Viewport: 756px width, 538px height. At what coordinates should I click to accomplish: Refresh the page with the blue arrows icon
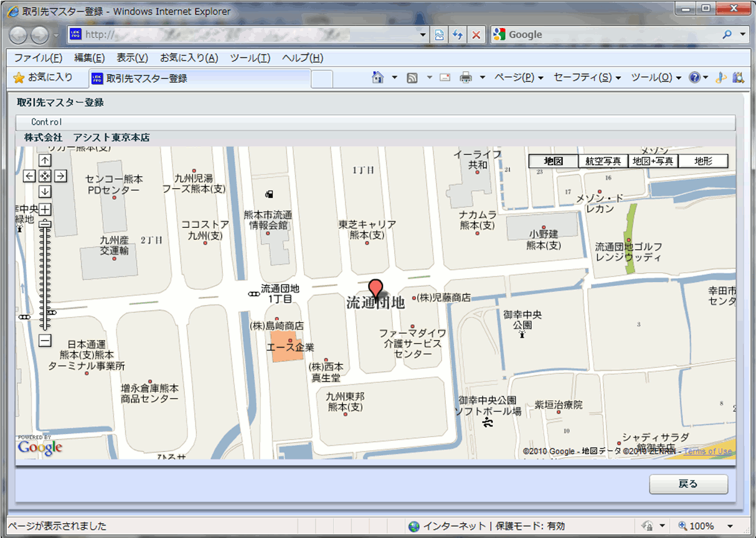pos(458,35)
